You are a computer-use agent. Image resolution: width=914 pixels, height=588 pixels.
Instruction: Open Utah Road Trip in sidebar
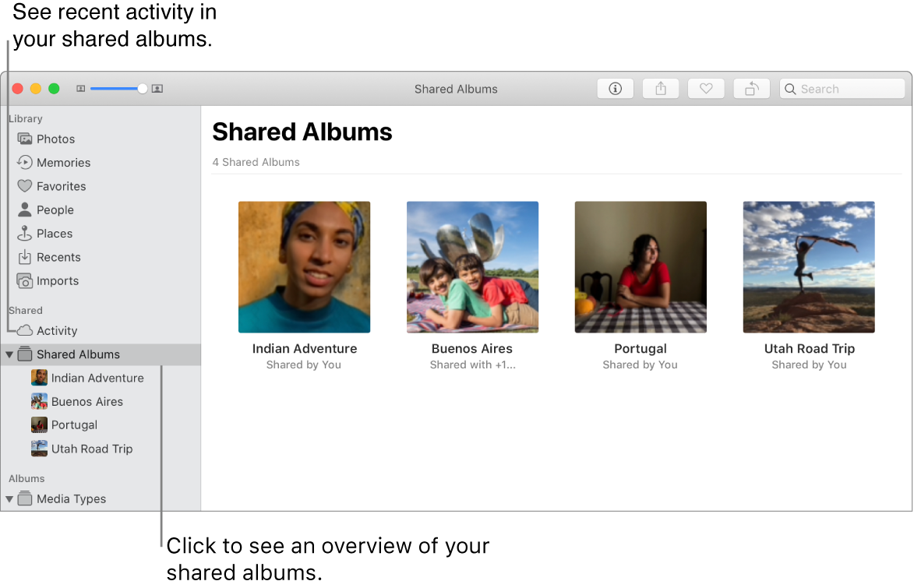coord(91,449)
